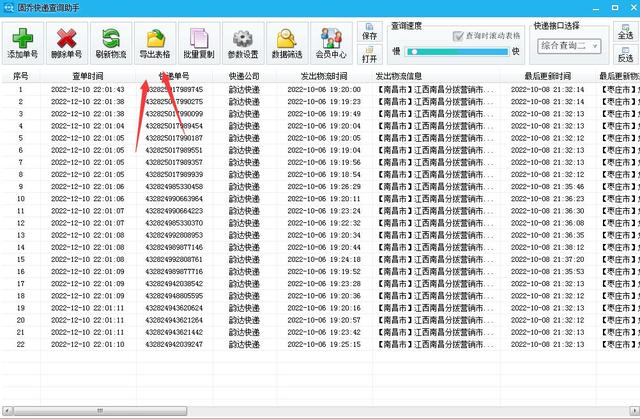640x419 pixels.
Task: Select tracking number 432825017989745
Action: 174,89
